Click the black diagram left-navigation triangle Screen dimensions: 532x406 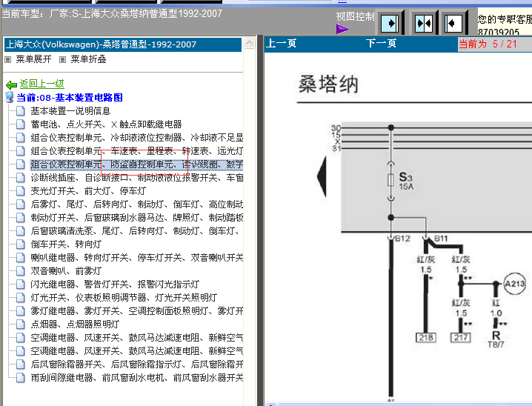point(322,176)
